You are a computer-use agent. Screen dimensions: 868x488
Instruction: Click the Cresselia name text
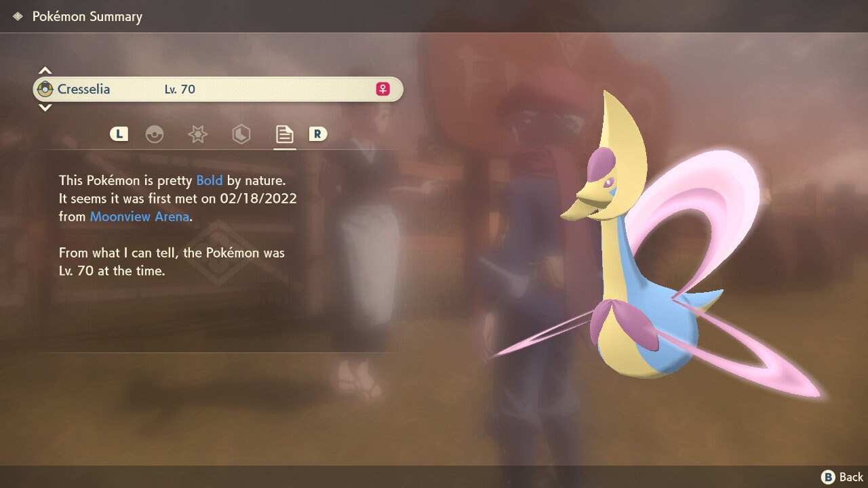click(83, 89)
